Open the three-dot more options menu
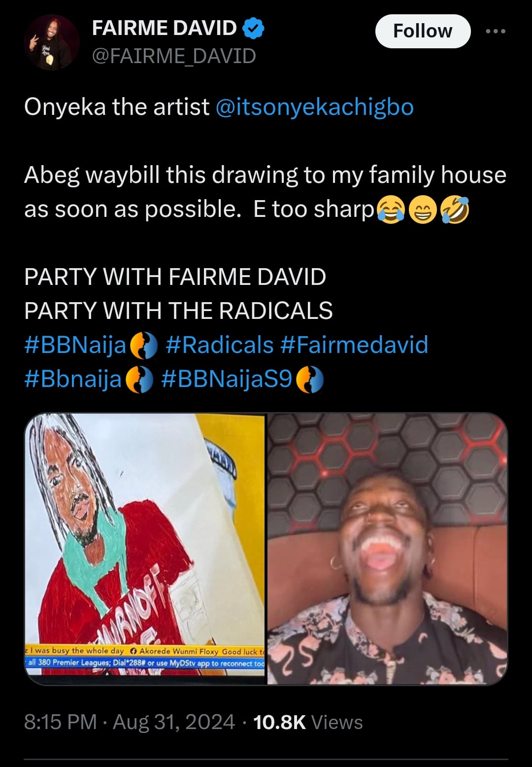Screen dimensions: 532x767 [x=495, y=31]
